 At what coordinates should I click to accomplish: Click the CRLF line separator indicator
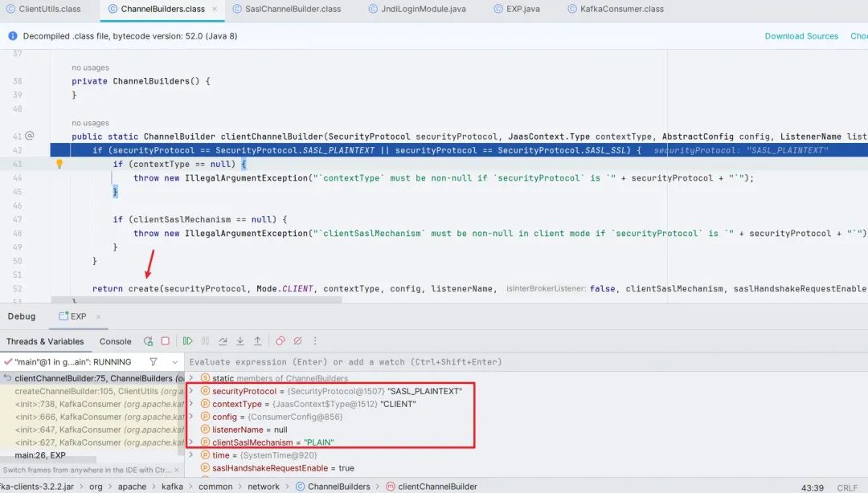point(847,487)
